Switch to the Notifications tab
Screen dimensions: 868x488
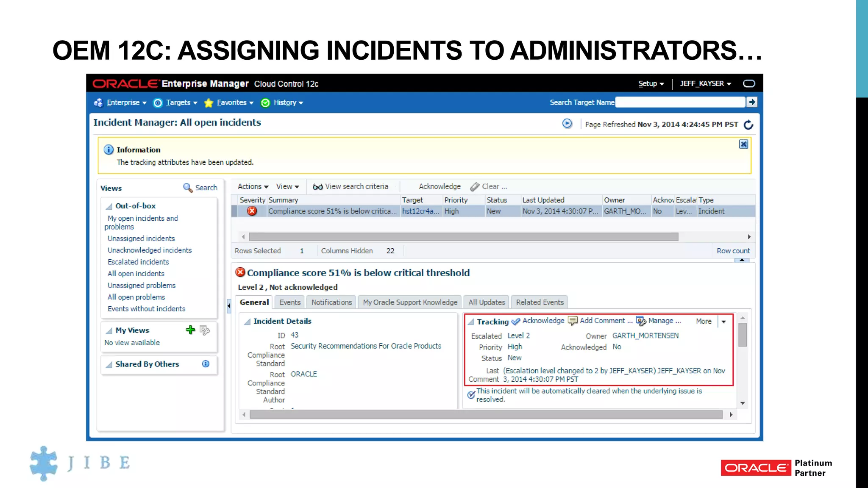(x=332, y=302)
